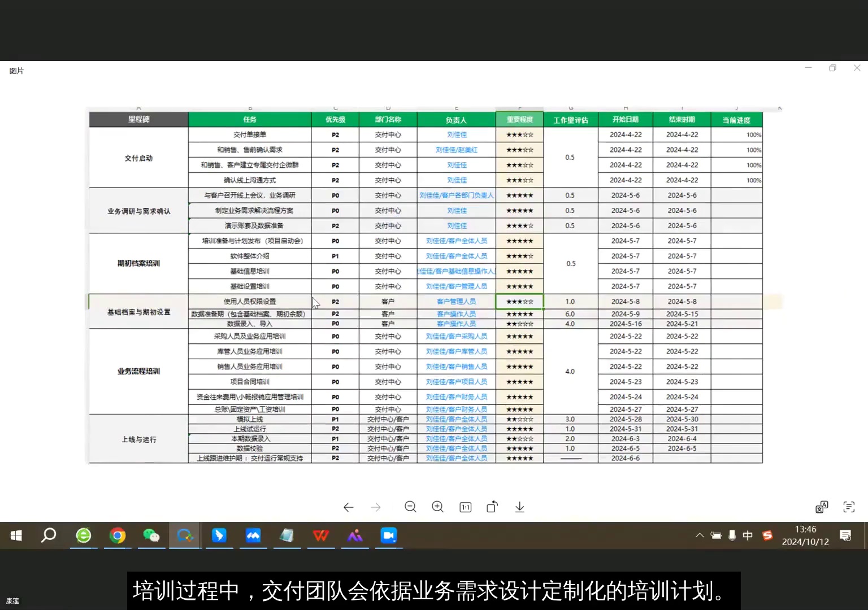This screenshot has height=610, width=868.
Task: Open the image translation tool
Action: pos(821,507)
